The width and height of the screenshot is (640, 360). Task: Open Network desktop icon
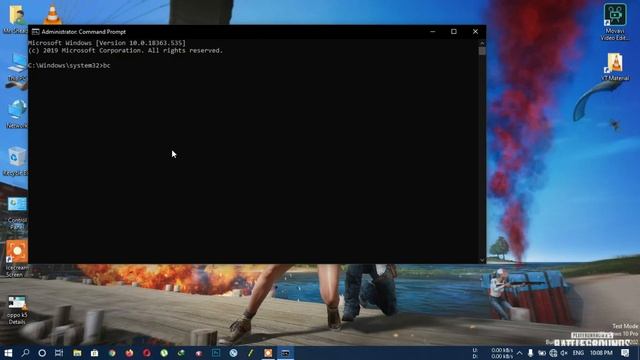click(x=16, y=114)
